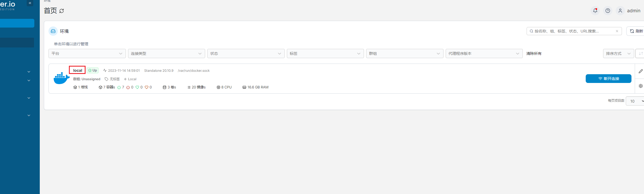Clear the search field with the X
Viewport: 644px width, 194px height.
tap(617, 31)
